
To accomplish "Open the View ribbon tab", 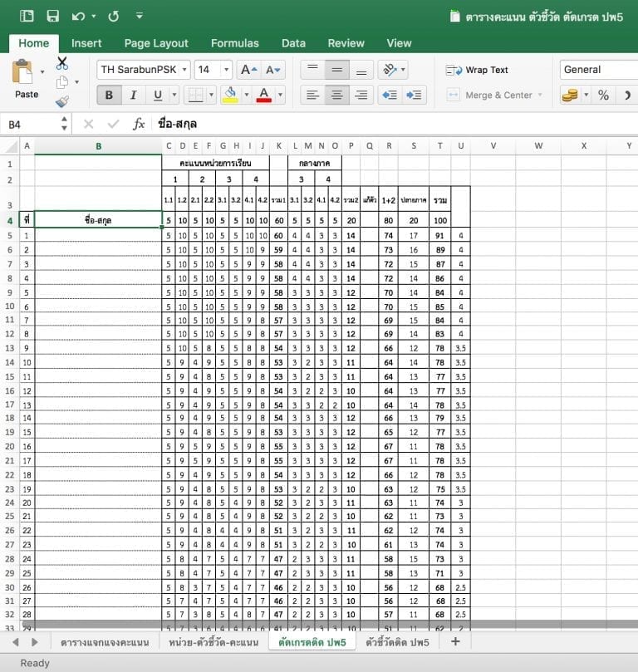I will click(x=399, y=43).
